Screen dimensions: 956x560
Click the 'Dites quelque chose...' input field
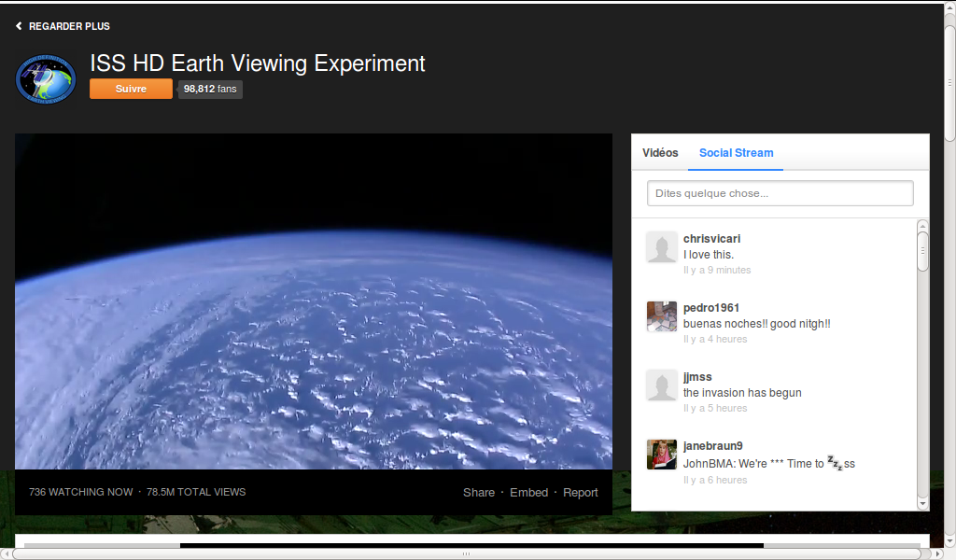780,193
